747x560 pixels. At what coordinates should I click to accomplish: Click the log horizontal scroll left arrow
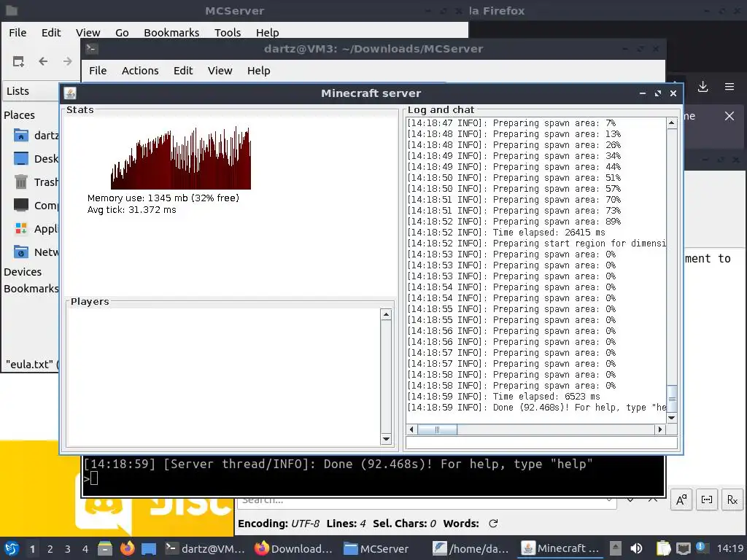tap(412, 429)
